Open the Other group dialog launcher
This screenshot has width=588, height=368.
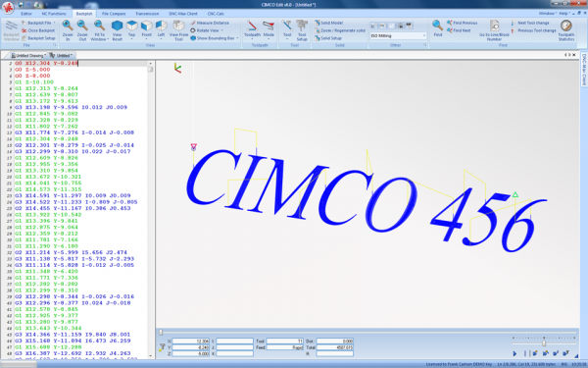click(x=425, y=45)
